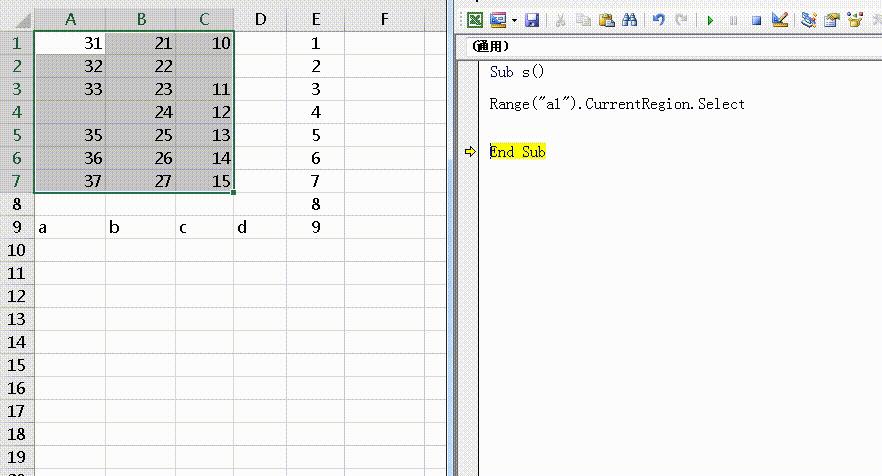This screenshot has width=882, height=476.
Task: Toggle Design Mode icon
Action: (x=780, y=20)
